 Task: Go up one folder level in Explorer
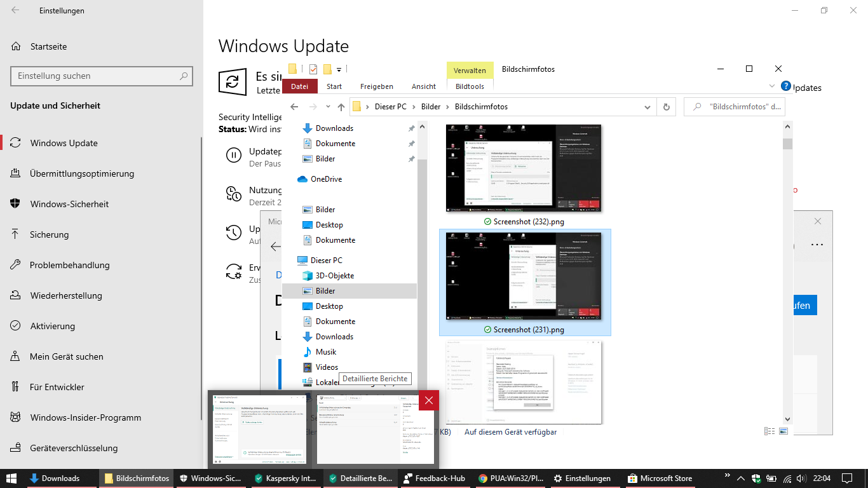pos(341,107)
